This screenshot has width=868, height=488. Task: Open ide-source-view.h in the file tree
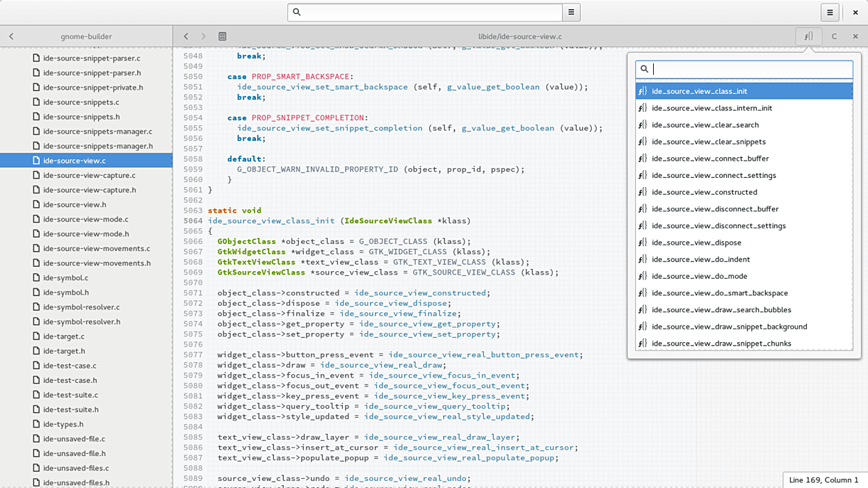[74, 204]
